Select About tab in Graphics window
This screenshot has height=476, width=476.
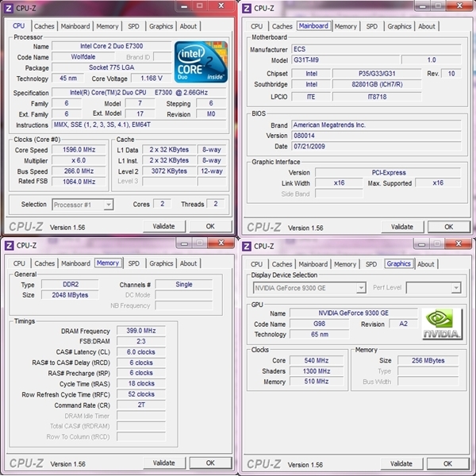(x=425, y=264)
